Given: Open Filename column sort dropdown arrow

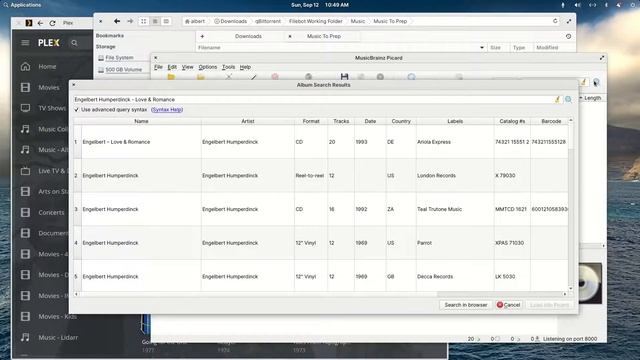Looking at the screenshot, I should [482, 48].
